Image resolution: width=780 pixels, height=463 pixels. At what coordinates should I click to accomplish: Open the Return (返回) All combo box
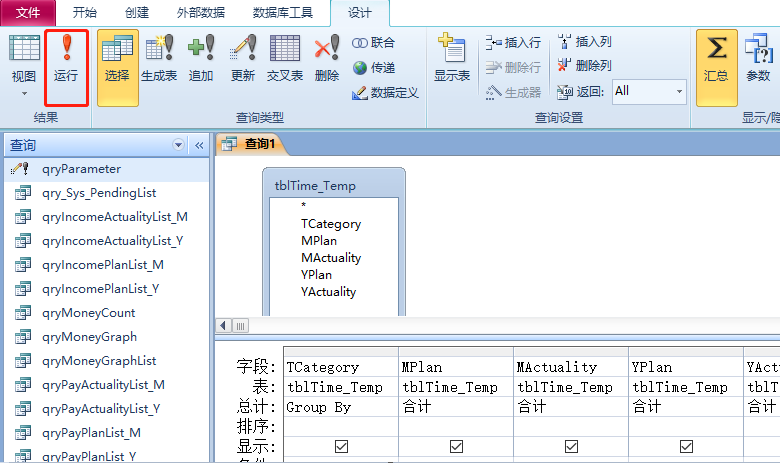pyautogui.click(x=649, y=92)
